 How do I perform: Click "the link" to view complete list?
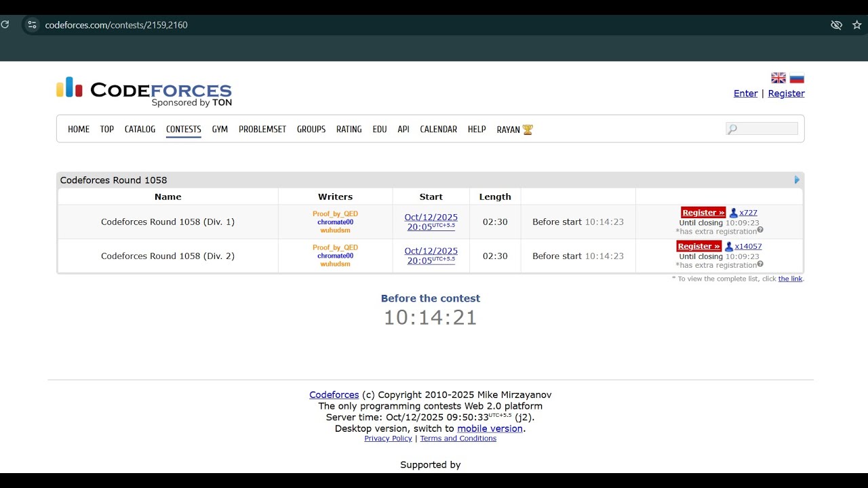[790, 279]
